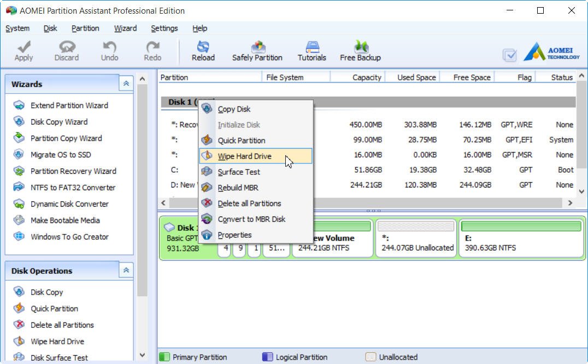Choose Surface Test from context menu
The image size is (588, 364).
pyautogui.click(x=256, y=172)
